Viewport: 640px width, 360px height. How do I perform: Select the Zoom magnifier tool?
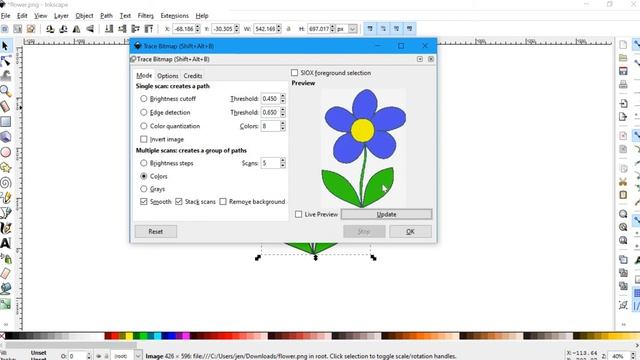click(5, 91)
